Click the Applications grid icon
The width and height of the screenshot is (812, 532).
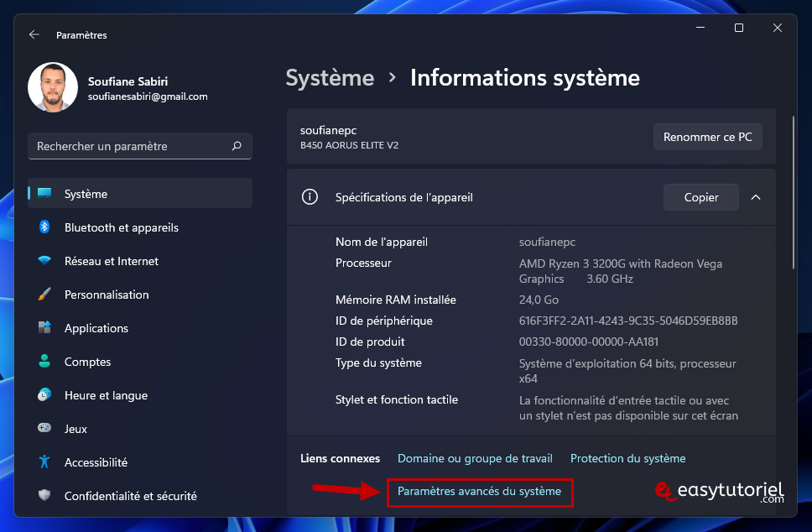coord(44,327)
